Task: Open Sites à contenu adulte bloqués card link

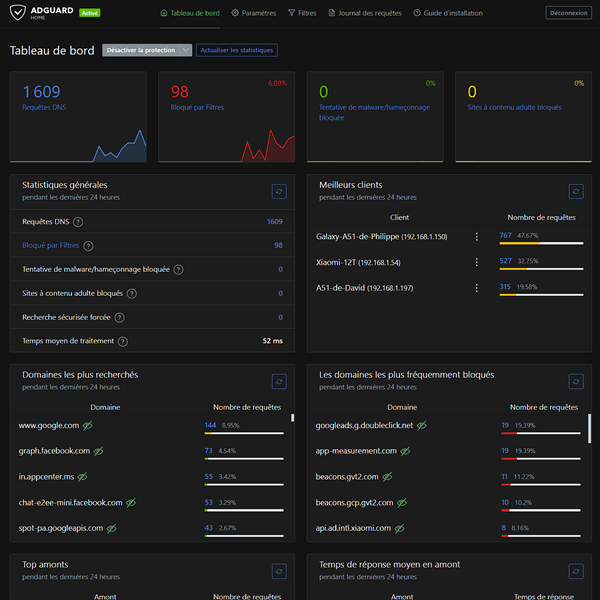Action: pyautogui.click(x=514, y=108)
